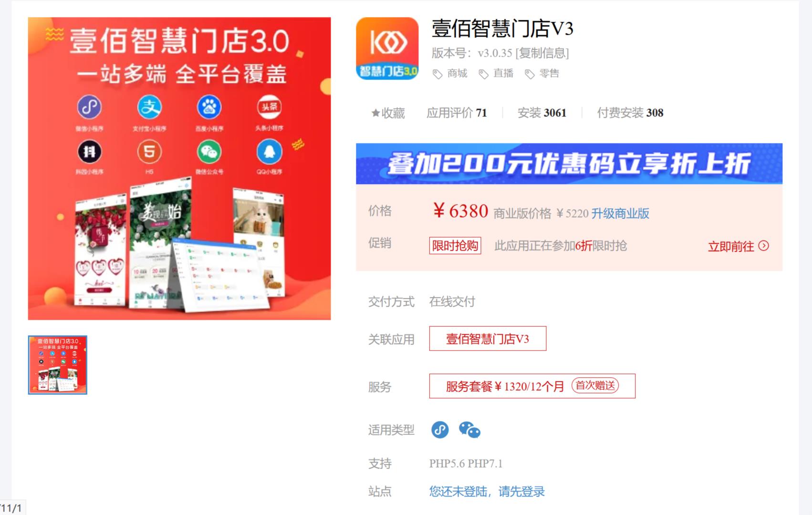This screenshot has height=515, width=812.
Task: Click the tag icon beside 商城
Action: click(437, 74)
